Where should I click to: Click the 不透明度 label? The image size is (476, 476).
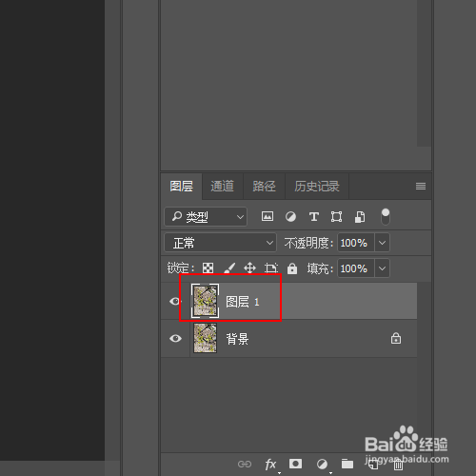[x=308, y=243]
